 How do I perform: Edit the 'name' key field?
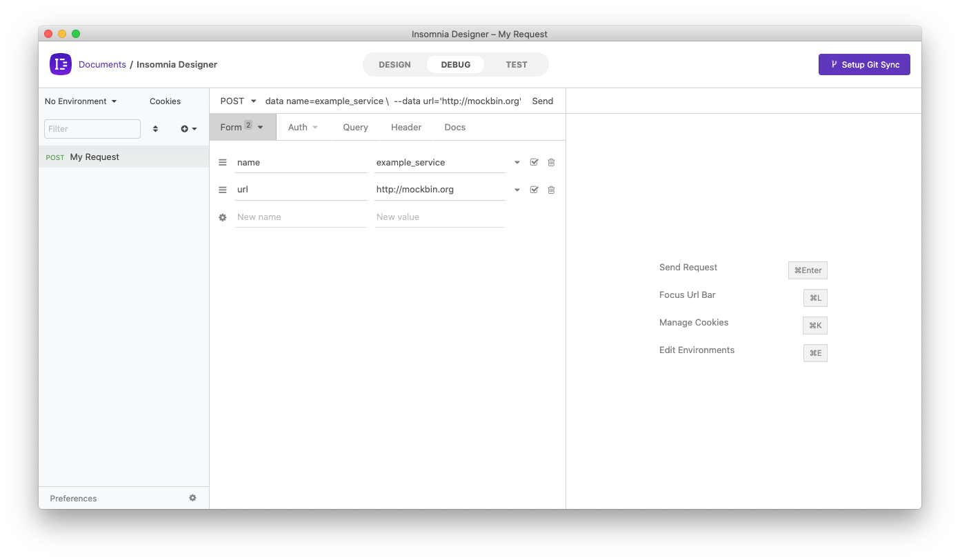[x=301, y=163]
